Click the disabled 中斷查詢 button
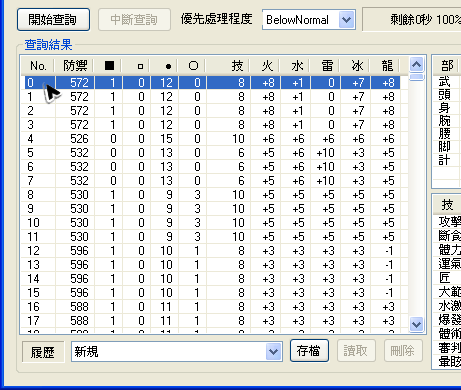 134,20
